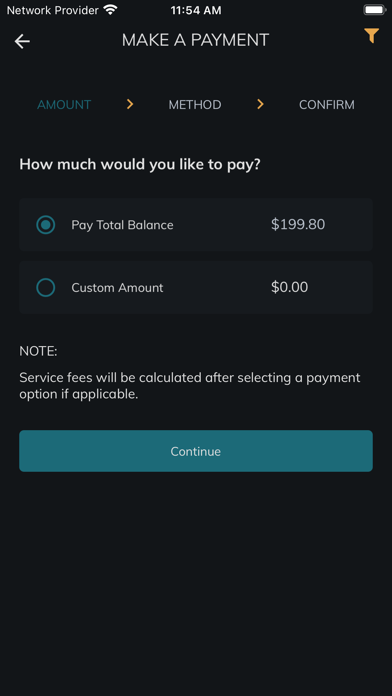The width and height of the screenshot is (392, 696).
Task: Tap the Network Provider status text
Action: 52,10
